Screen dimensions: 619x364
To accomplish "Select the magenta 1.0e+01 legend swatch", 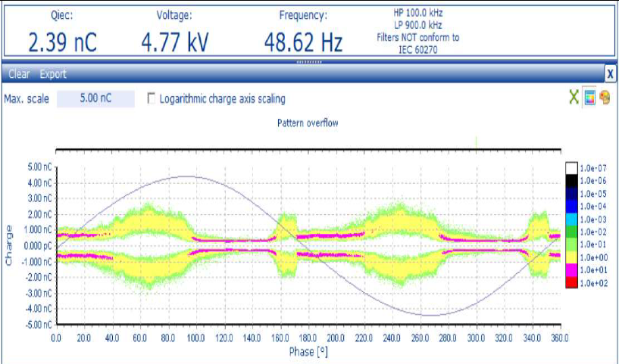I will [572, 270].
